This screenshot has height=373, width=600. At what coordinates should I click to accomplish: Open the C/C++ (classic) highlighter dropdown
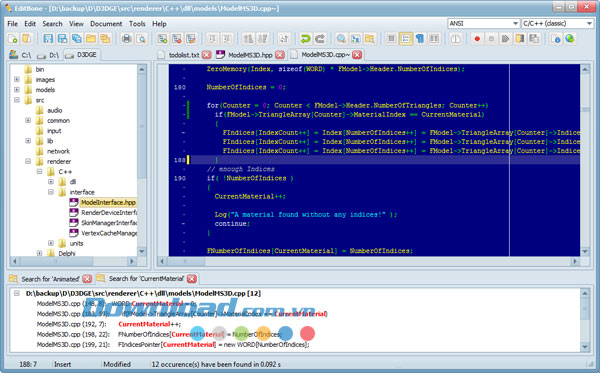coord(558,24)
